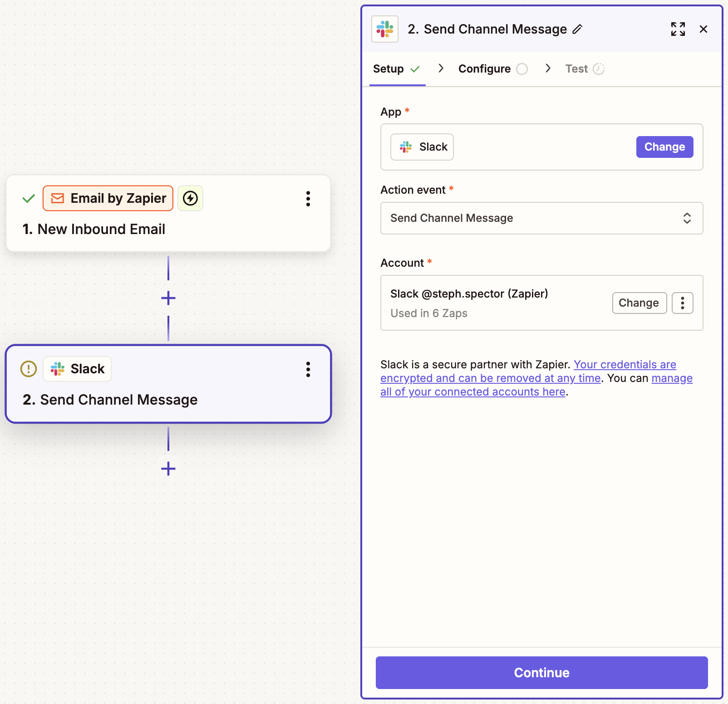Click the Continue button
Image resolution: width=728 pixels, height=704 pixels.
(541, 673)
